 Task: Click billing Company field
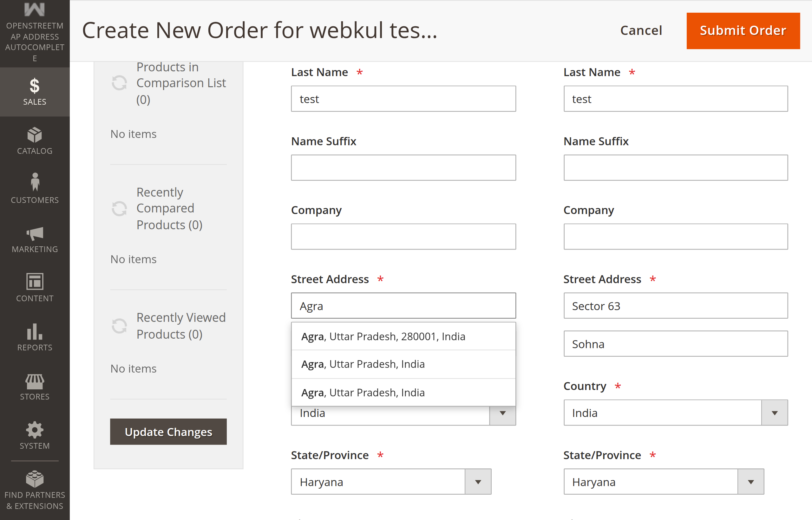point(403,237)
